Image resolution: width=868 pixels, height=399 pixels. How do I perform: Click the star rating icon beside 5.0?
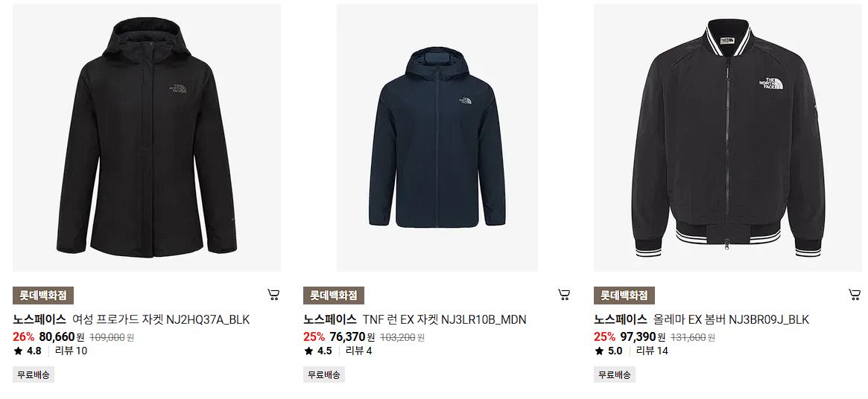pos(600,351)
